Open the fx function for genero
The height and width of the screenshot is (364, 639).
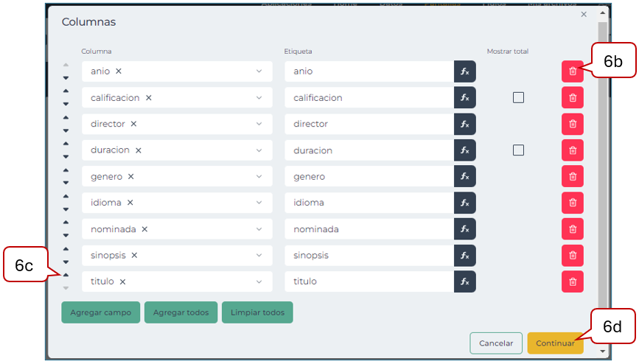464,177
